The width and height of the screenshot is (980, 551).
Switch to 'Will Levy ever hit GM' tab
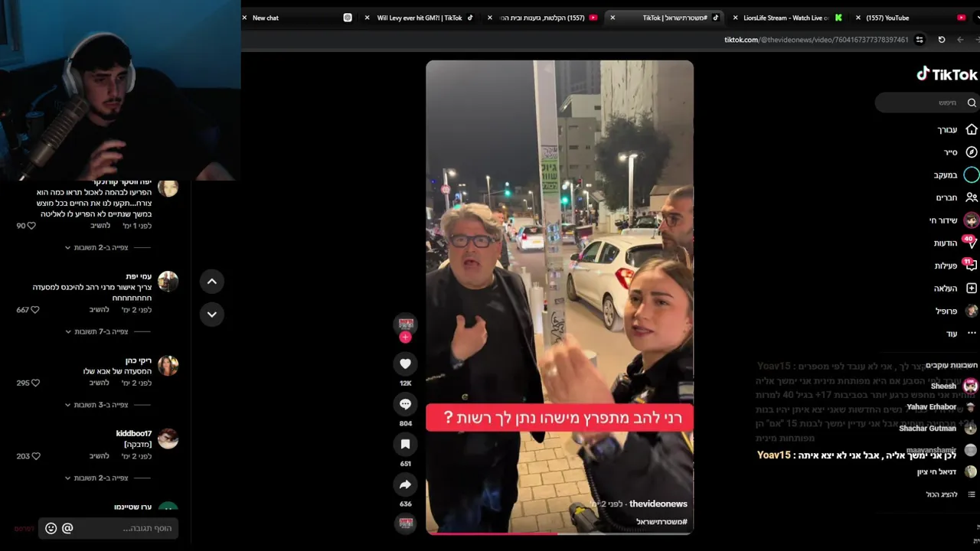[x=420, y=18]
